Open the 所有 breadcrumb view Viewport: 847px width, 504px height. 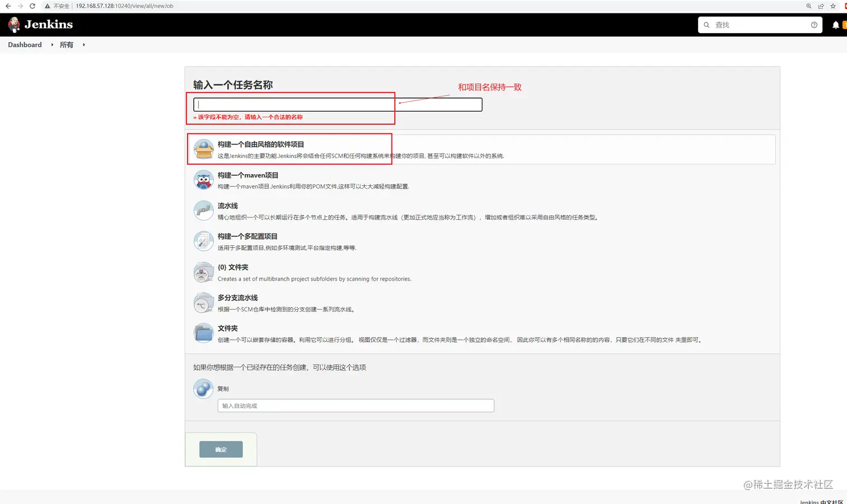(x=67, y=45)
